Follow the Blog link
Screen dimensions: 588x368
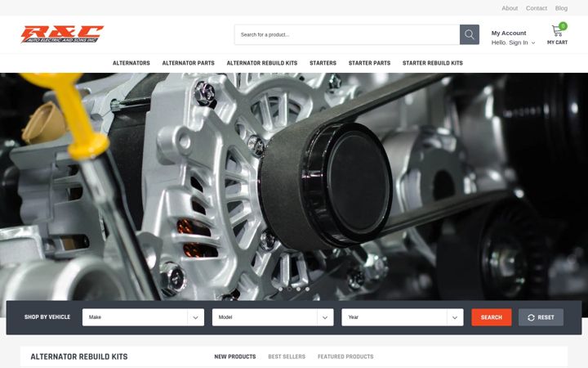click(x=561, y=8)
